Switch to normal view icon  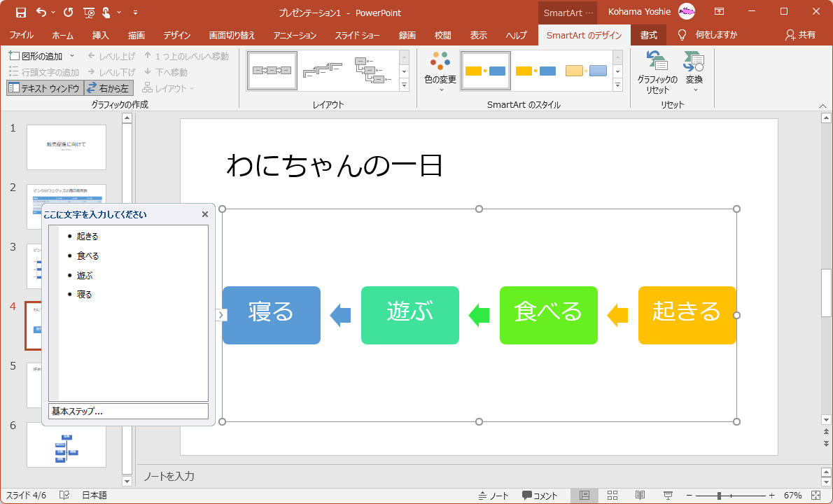584,496
